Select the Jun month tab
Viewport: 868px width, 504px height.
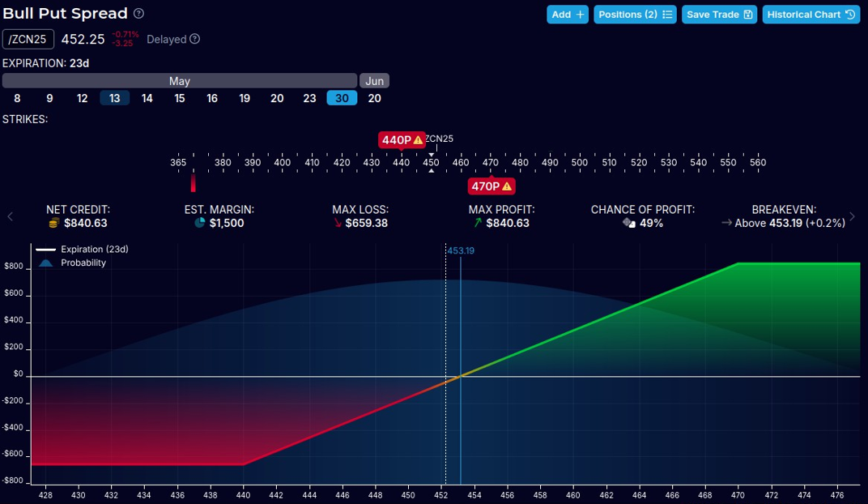click(374, 81)
